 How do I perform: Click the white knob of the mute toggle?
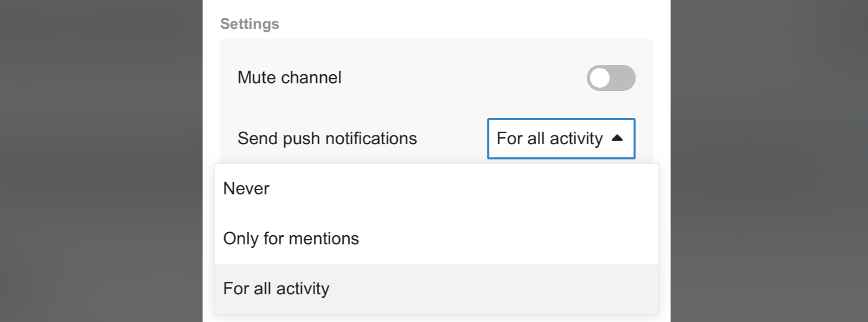pyautogui.click(x=600, y=78)
